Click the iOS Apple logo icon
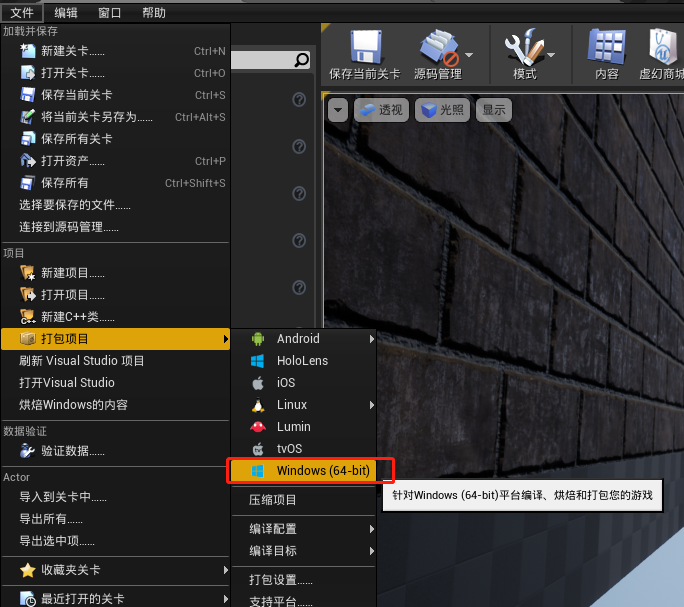 (258, 383)
